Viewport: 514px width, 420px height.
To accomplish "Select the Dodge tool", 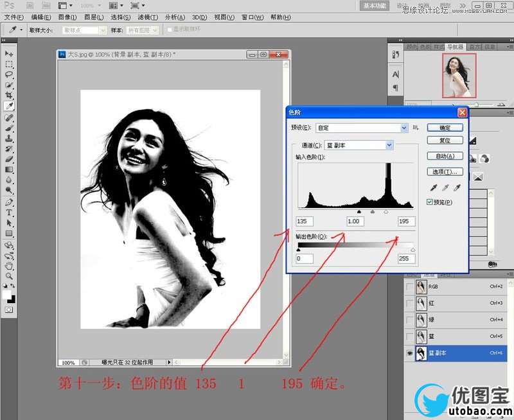I will (x=9, y=191).
